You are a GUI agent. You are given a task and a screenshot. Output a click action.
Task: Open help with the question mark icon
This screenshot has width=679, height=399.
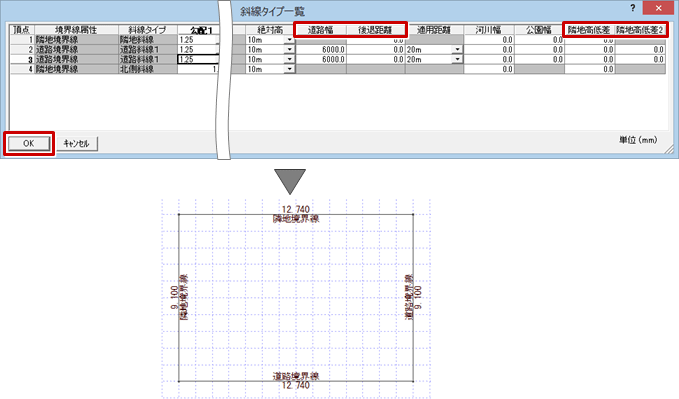tap(633, 8)
